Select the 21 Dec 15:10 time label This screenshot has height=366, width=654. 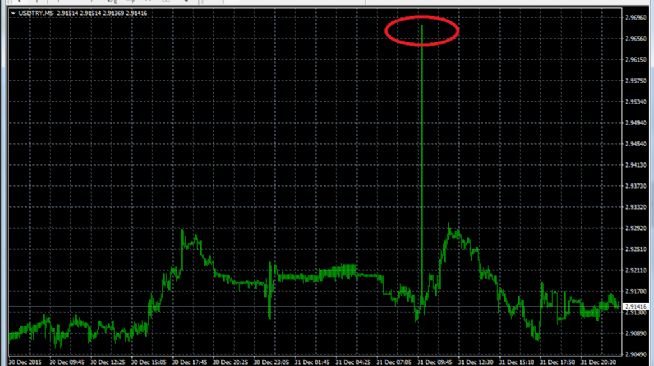tap(516, 362)
